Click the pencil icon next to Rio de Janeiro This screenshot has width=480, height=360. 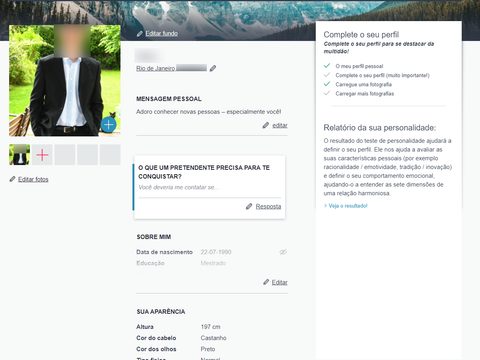pos(213,68)
